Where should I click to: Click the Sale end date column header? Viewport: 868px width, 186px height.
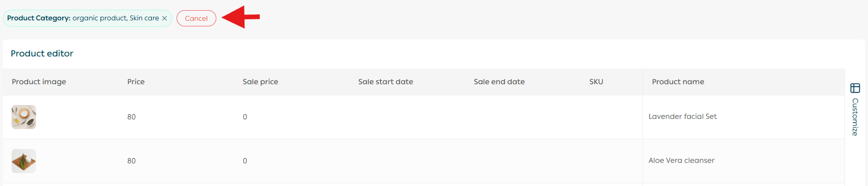click(x=499, y=82)
